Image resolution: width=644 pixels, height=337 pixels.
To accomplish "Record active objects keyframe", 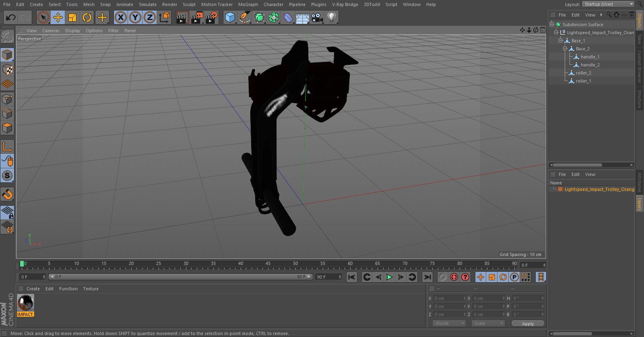I will point(443,277).
